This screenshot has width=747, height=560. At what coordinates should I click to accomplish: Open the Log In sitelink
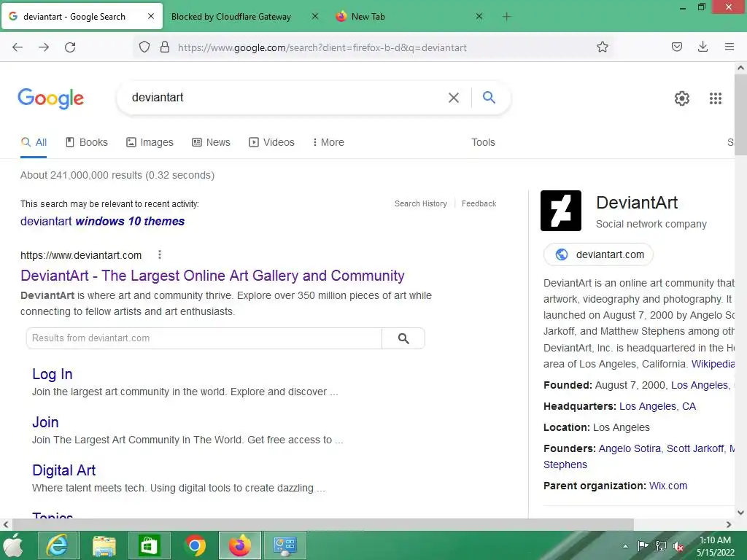click(53, 374)
